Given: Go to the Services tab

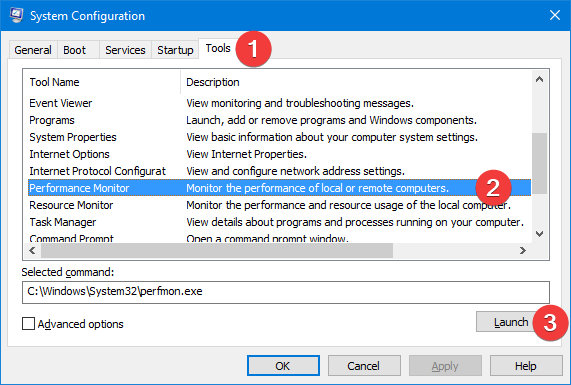Looking at the screenshot, I should pos(125,50).
